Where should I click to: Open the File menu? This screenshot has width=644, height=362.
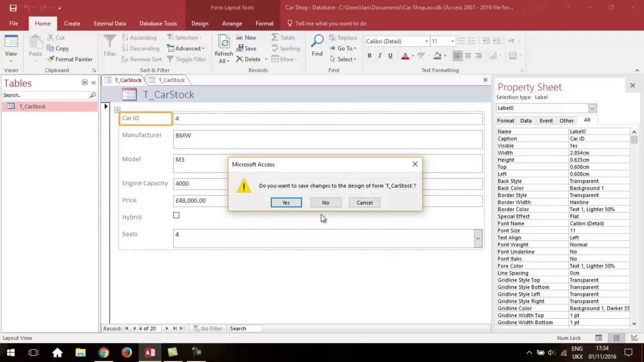point(14,23)
